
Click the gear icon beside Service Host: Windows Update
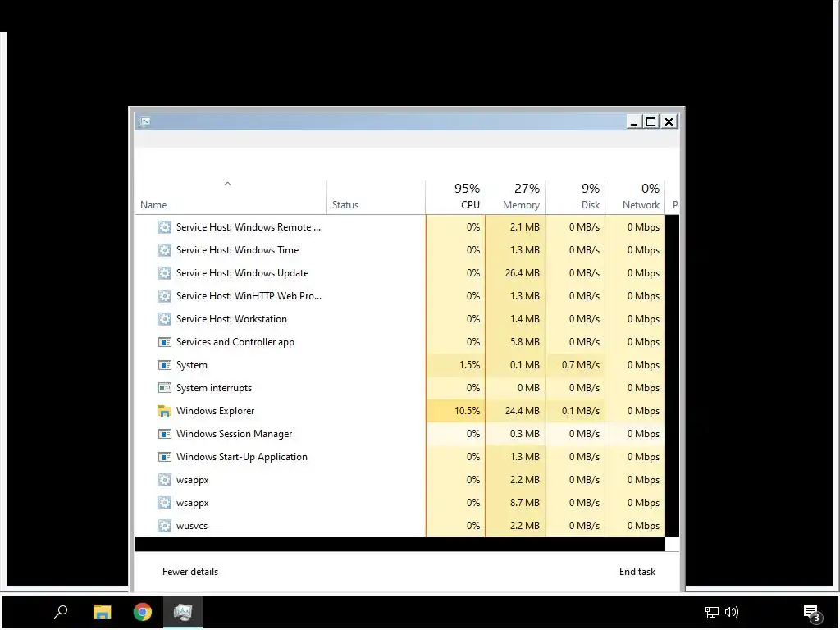[164, 273]
